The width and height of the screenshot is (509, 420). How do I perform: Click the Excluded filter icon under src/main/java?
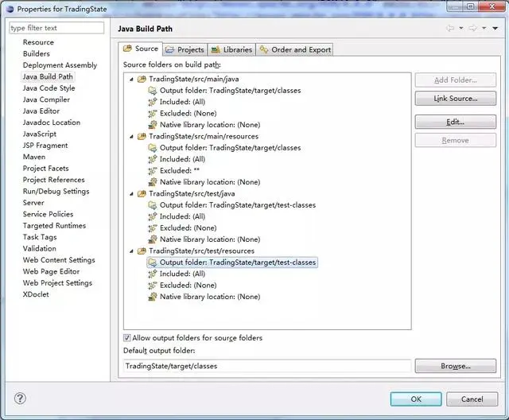click(x=153, y=114)
